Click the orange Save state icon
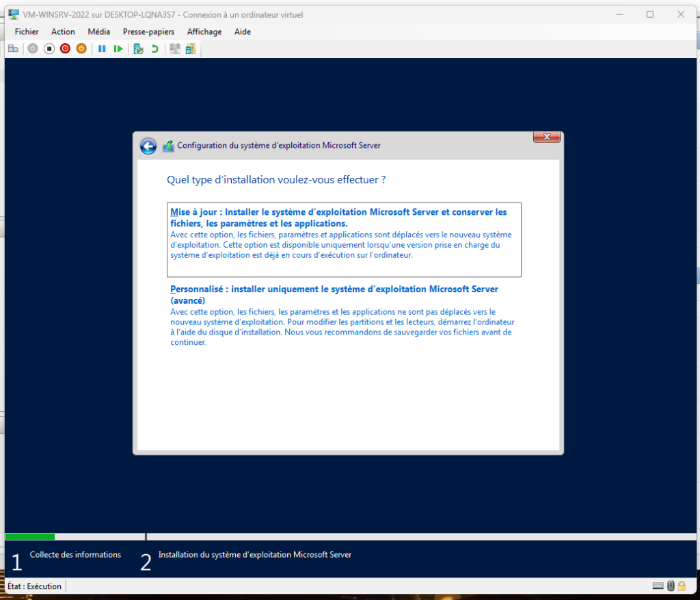This screenshot has width=700, height=600. click(81, 49)
